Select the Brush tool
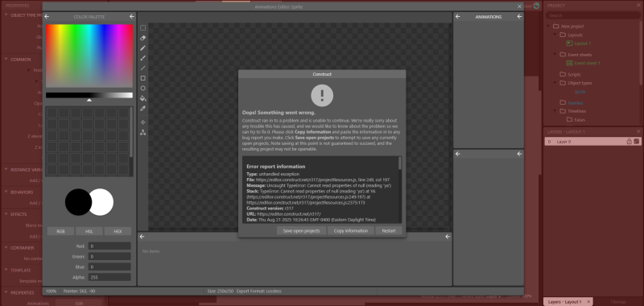Viewport: 644px width, 306px height. point(143,58)
